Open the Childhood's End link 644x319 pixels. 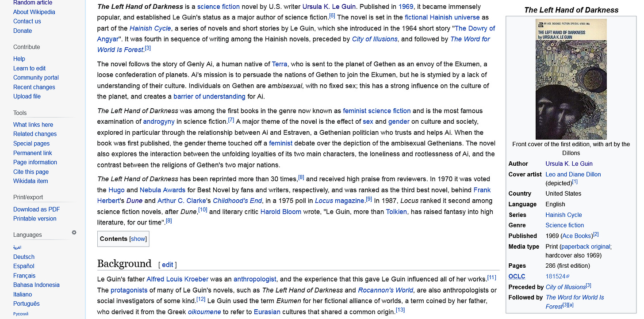coord(238,201)
